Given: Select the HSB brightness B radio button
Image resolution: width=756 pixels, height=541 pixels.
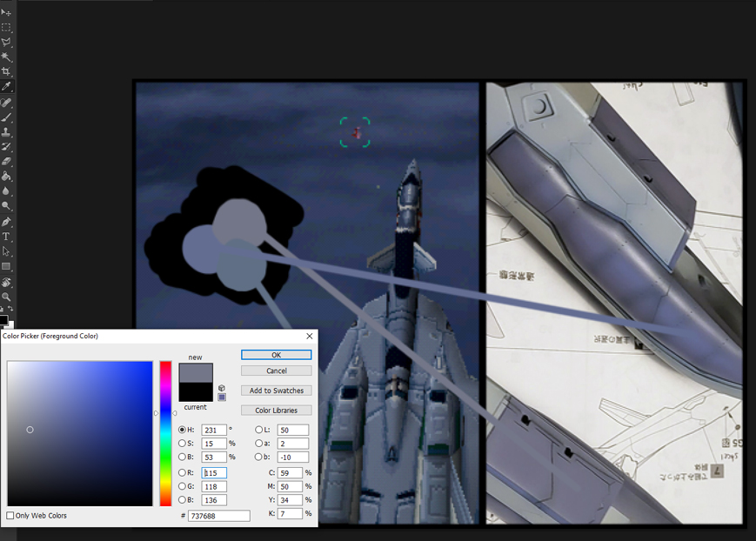Looking at the screenshot, I should pyautogui.click(x=182, y=457).
